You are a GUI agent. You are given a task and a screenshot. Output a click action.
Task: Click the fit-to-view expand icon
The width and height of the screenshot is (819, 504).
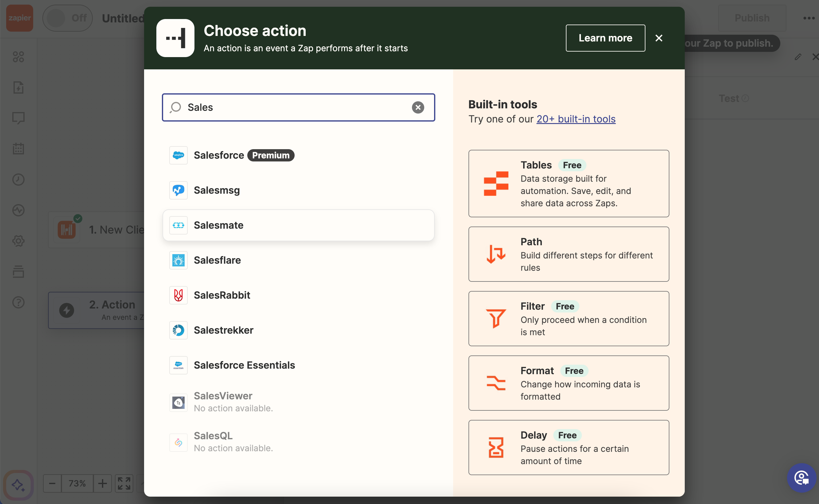pyautogui.click(x=124, y=483)
